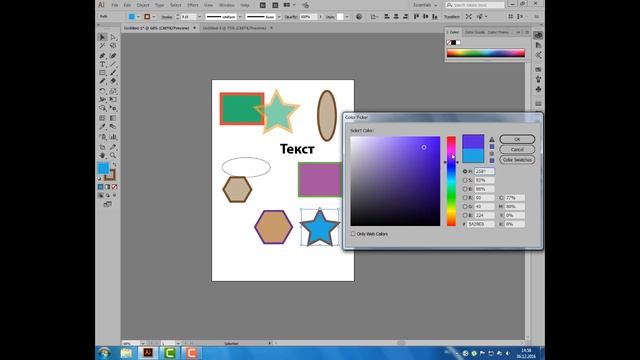Click OK in the Color Picker dialog
This screenshot has width=640, height=360.
point(517,139)
